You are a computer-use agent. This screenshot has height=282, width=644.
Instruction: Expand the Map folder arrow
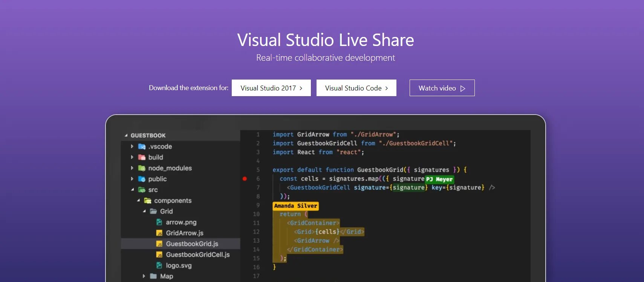144,276
